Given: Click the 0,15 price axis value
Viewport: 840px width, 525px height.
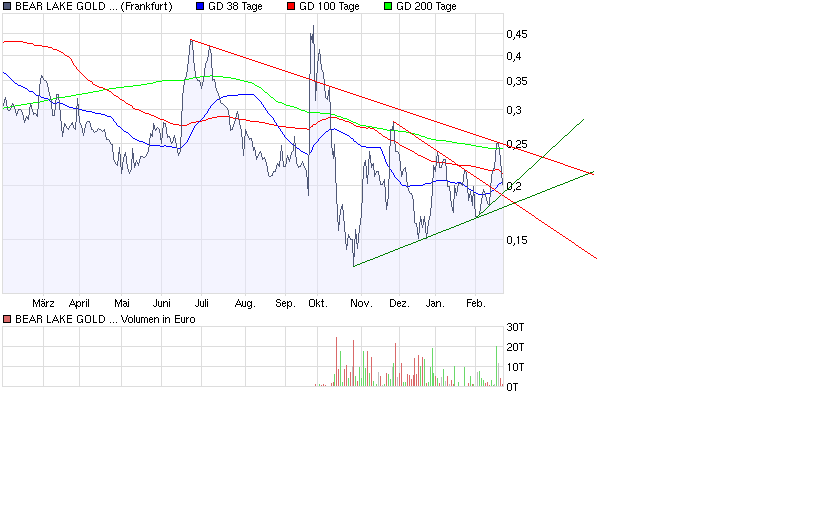Looking at the screenshot, I should click(x=517, y=241).
